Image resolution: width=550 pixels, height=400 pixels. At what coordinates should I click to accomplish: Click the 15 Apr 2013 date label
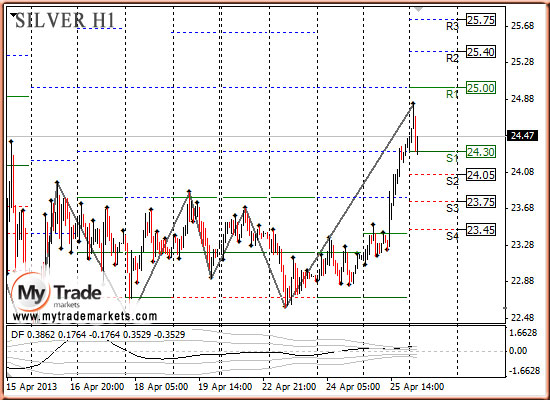[32, 387]
